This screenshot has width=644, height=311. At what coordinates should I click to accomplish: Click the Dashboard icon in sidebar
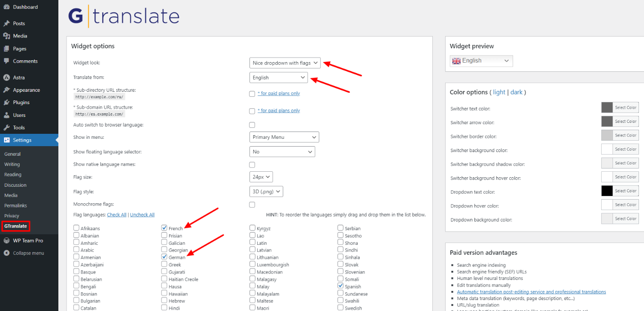pos(6,7)
